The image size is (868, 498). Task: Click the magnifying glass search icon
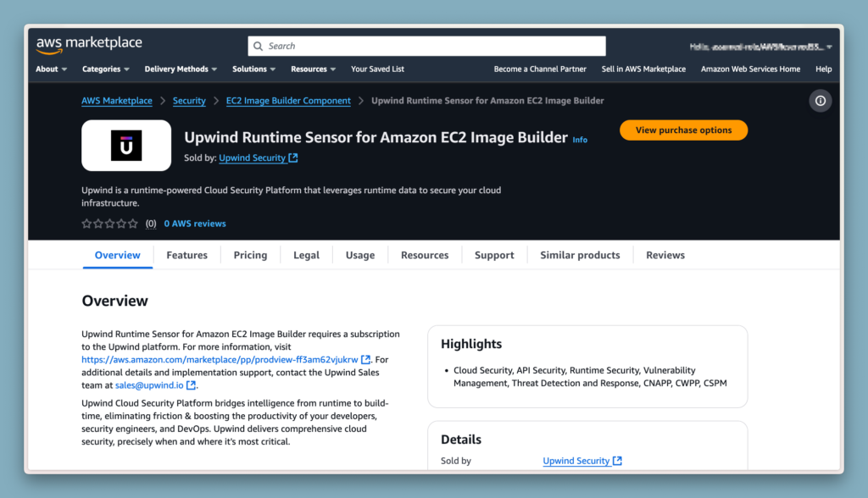click(x=259, y=45)
